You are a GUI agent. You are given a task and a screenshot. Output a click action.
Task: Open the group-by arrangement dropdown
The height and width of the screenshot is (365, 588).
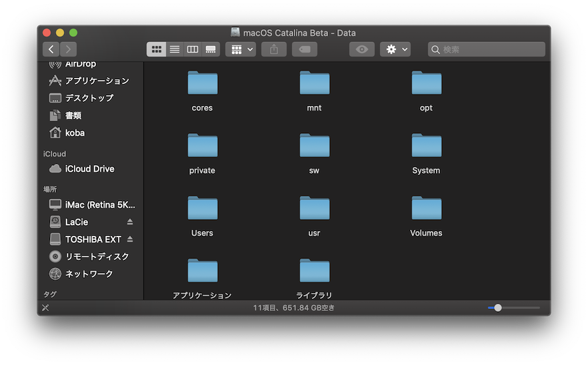241,49
